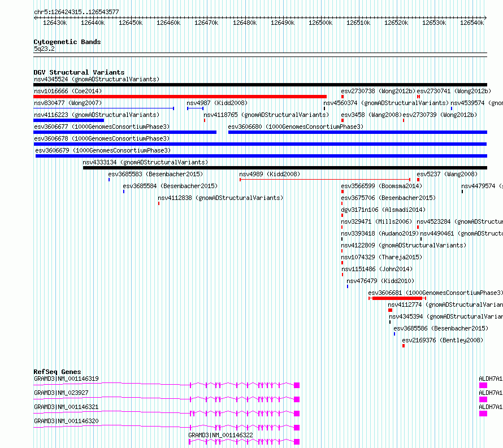Click label nsv4490461 gnomAD variant

(461, 233)
